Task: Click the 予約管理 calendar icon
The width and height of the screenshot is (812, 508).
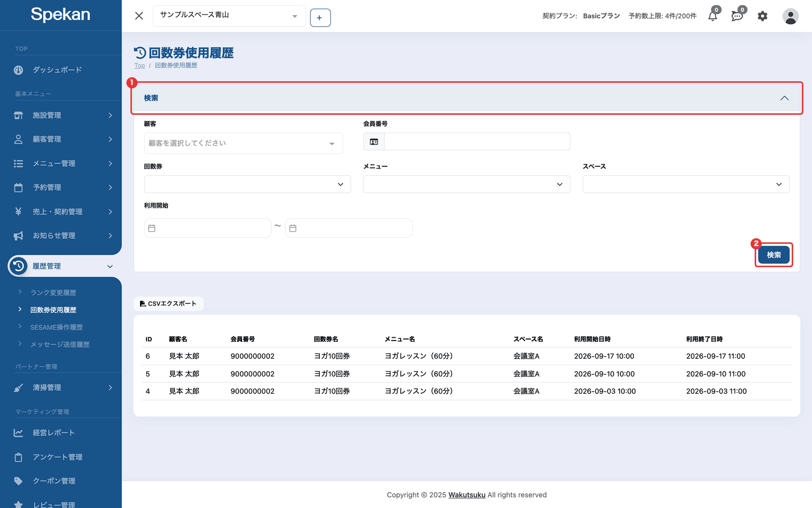Action: click(18, 187)
